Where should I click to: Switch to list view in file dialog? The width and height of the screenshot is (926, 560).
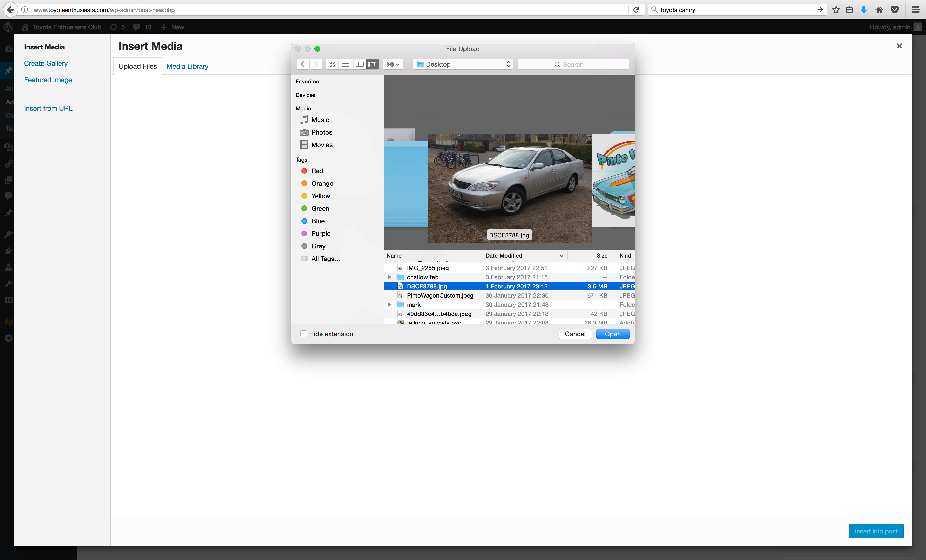point(346,64)
